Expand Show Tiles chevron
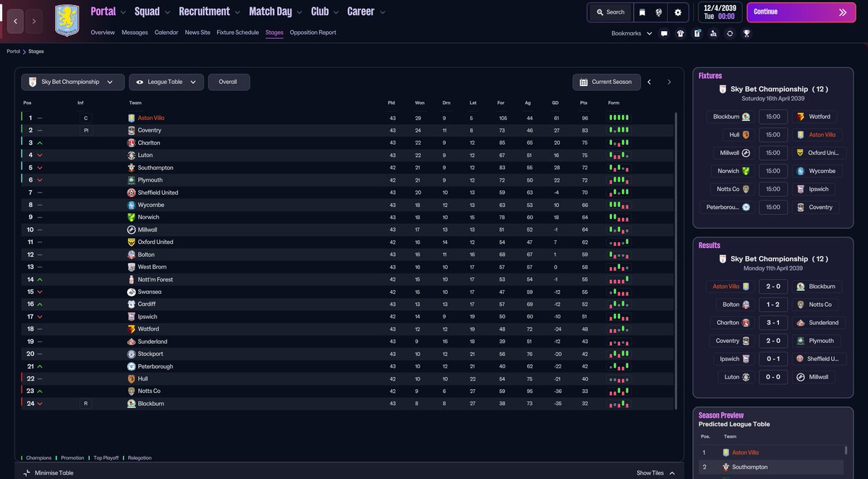This screenshot has height=479, width=868. pyautogui.click(x=672, y=473)
